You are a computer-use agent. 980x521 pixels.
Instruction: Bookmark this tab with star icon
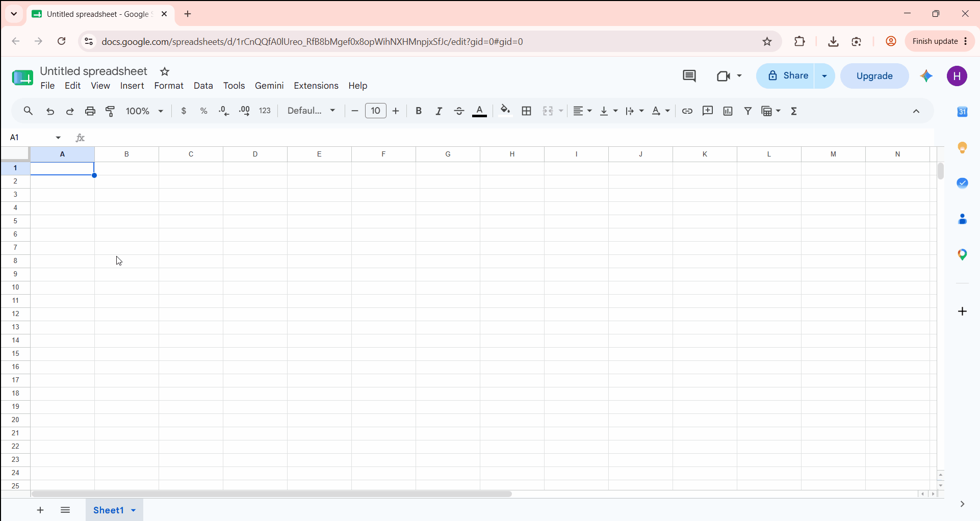click(767, 41)
